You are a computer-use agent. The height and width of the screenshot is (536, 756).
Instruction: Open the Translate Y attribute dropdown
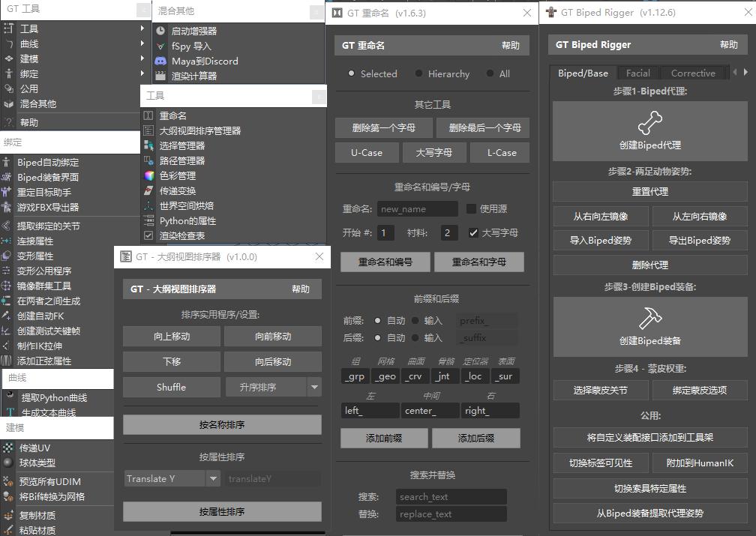point(172,478)
